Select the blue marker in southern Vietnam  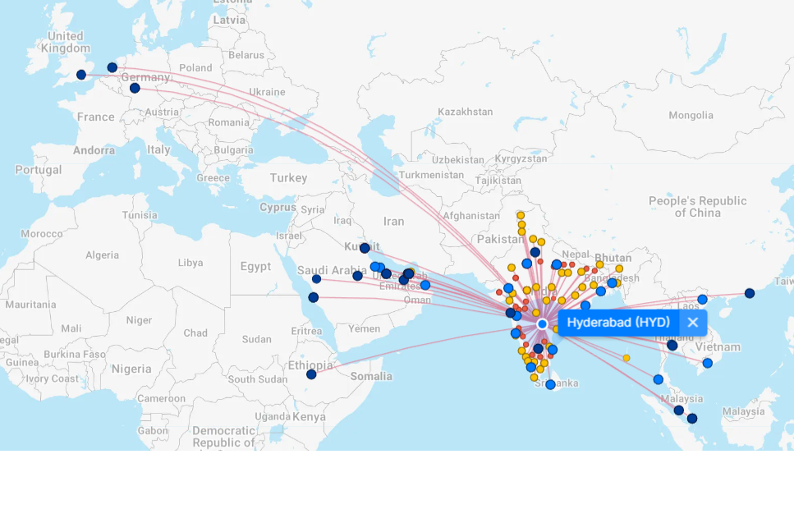click(708, 363)
